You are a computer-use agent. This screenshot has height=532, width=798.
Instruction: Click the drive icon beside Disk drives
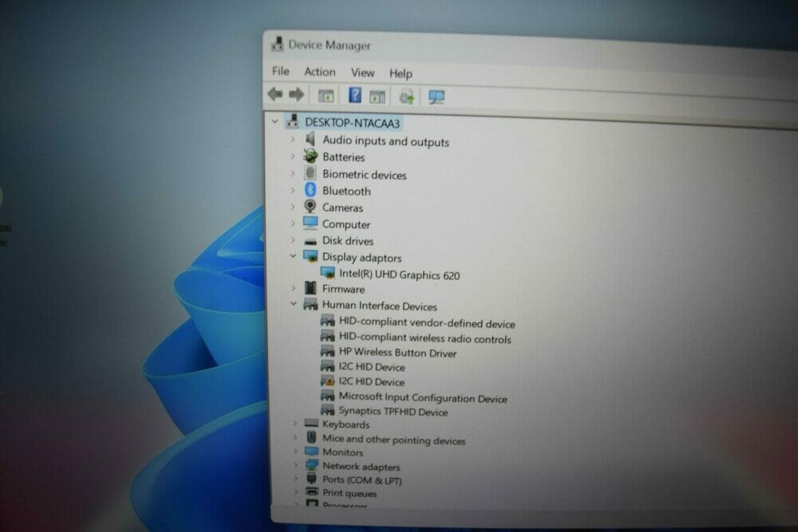coord(310,242)
